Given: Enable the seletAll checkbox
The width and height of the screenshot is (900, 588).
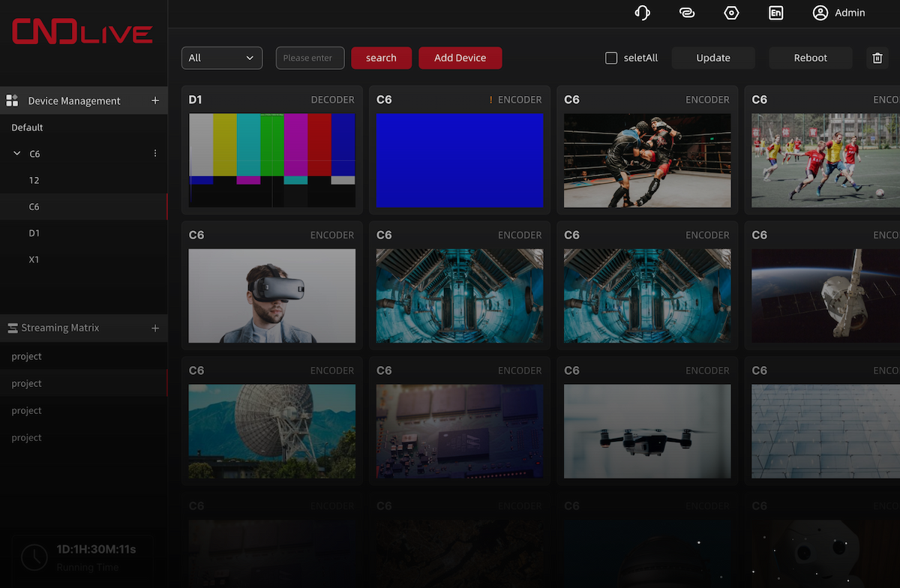Looking at the screenshot, I should click(x=611, y=58).
